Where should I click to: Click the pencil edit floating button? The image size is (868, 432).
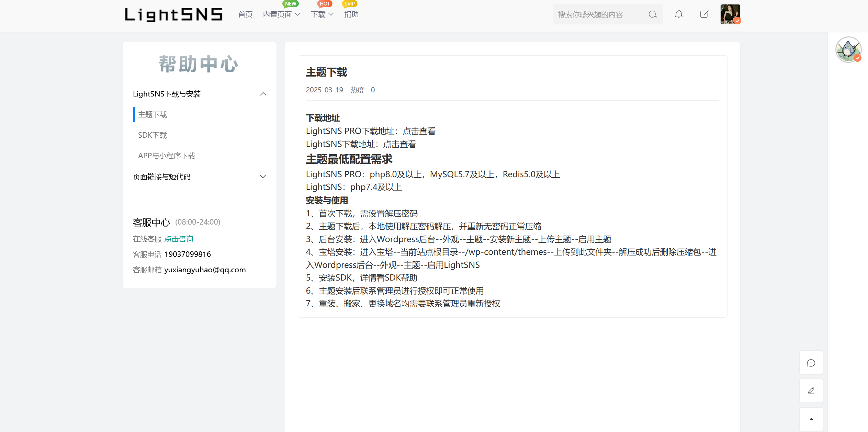(x=811, y=391)
